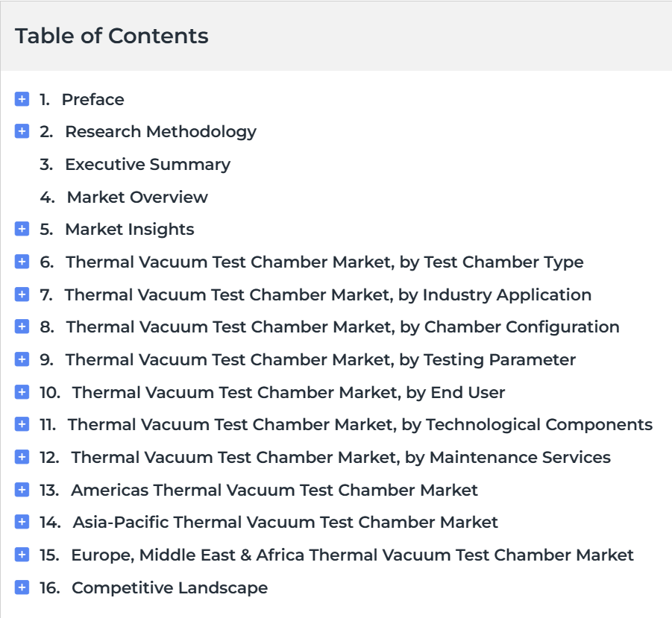Expand the by End User chapter
This screenshot has width=672, height=618.
pyautogui.click(x=22, y=392)
